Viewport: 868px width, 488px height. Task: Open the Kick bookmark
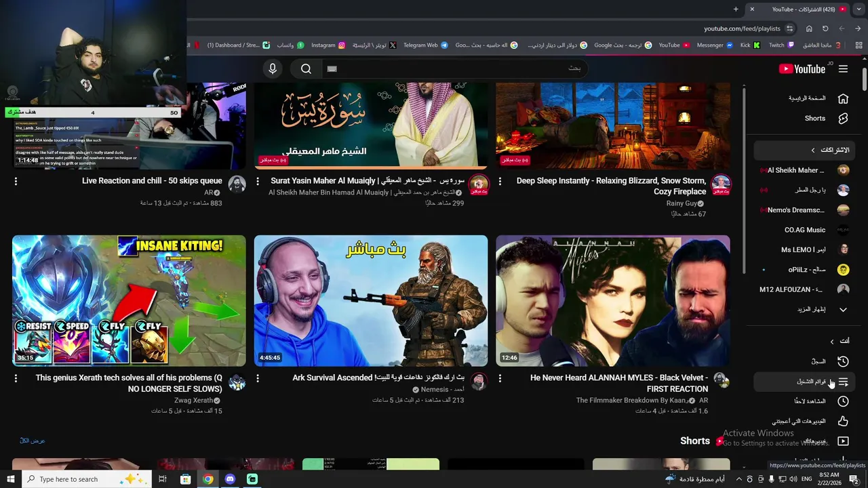pos(750,45)
